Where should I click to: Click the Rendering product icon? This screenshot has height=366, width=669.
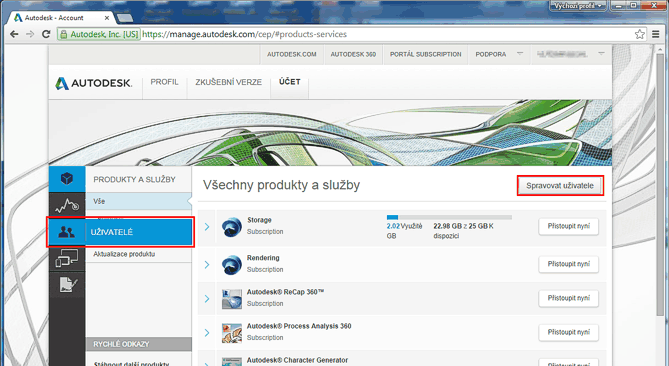click(232, 264)
